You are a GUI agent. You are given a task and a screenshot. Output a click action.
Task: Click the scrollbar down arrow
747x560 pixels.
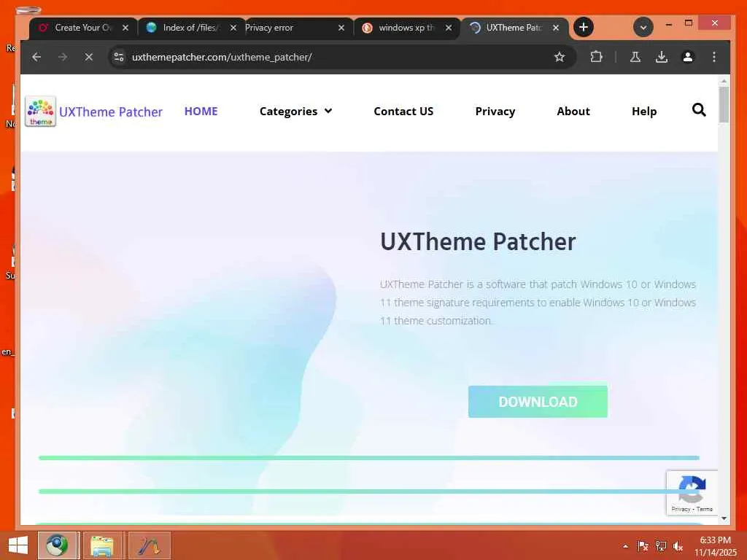click(724, 518)
